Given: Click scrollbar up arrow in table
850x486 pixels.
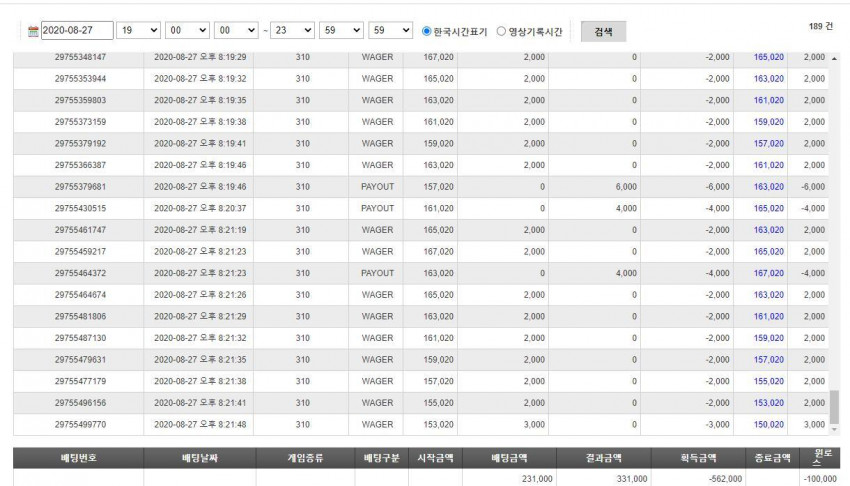Looking at the screenshot, I should point(834,58).
